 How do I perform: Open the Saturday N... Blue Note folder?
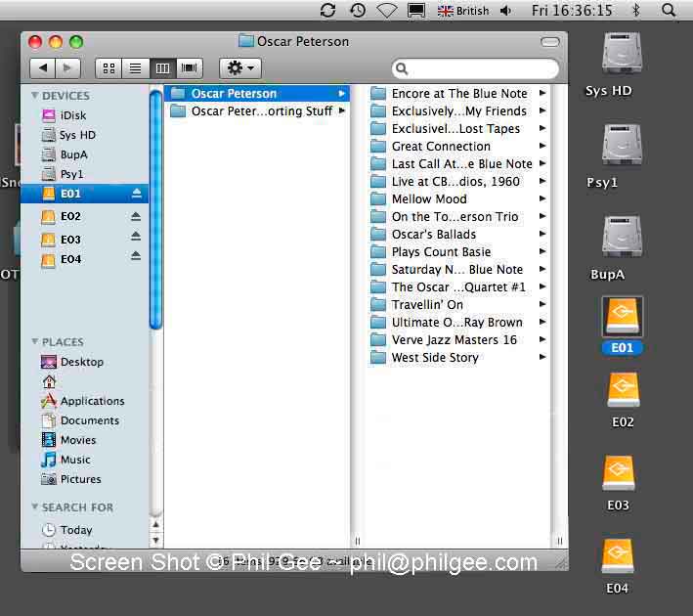[x=457, y=269]
